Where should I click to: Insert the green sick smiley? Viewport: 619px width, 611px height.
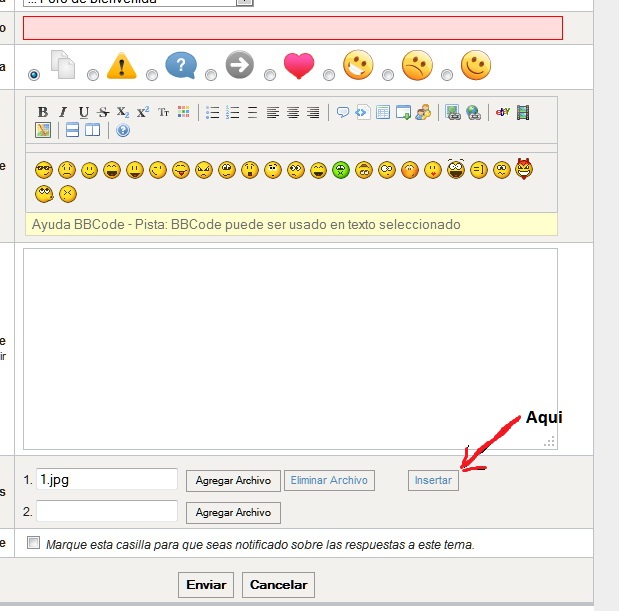[x=341, y=169]
